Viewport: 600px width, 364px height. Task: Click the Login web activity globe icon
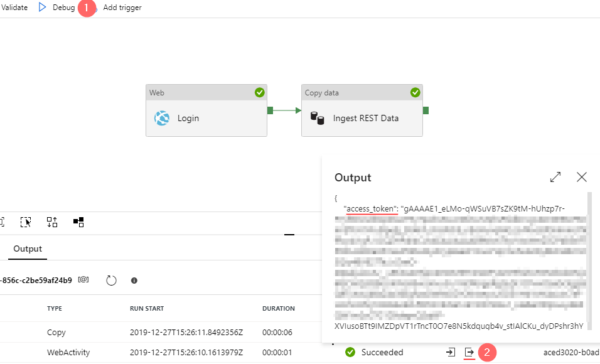[162, 118]
